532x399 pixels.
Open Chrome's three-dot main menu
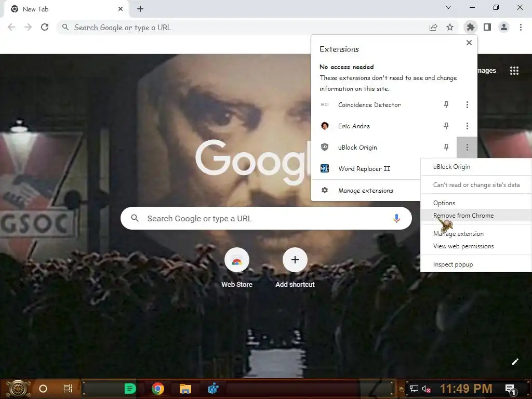(x=521, y=27)
